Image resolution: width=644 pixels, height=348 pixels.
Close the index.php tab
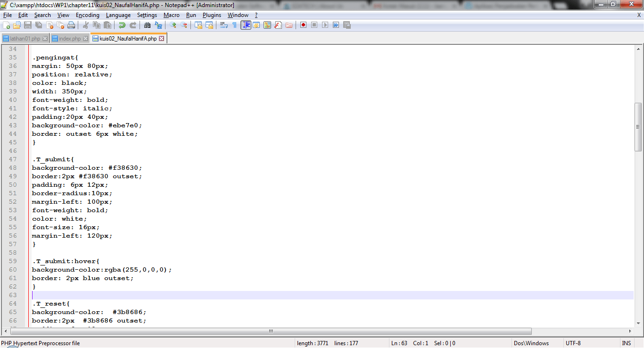(86, 39)
